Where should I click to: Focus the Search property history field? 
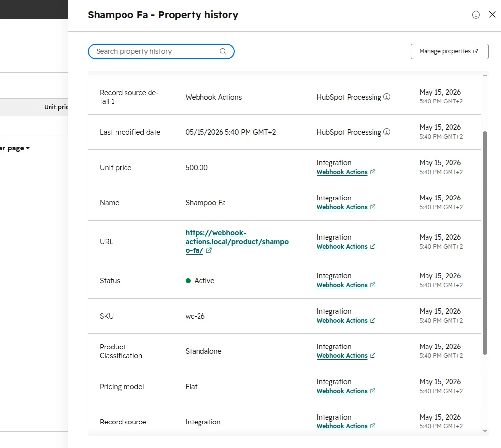[x=161, y=51]
